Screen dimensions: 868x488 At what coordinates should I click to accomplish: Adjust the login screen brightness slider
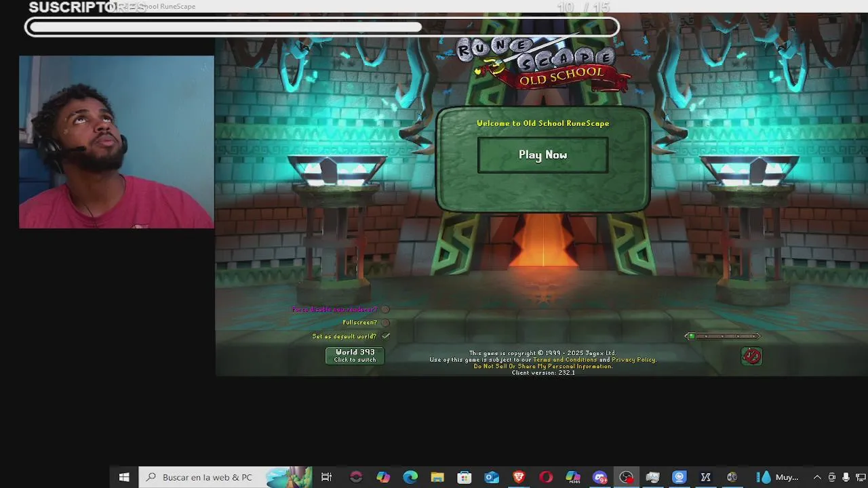(722, 336)
